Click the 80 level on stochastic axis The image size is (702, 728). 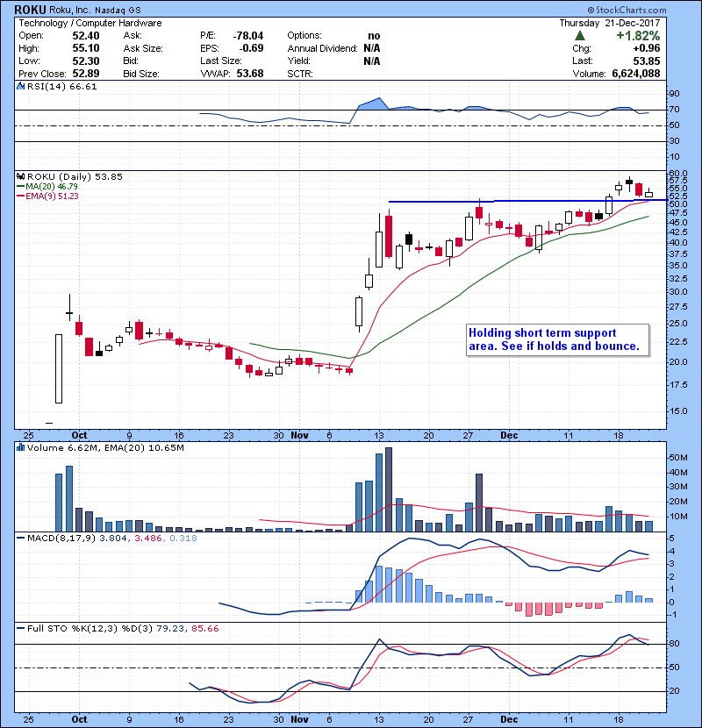(x=674, y=644)
